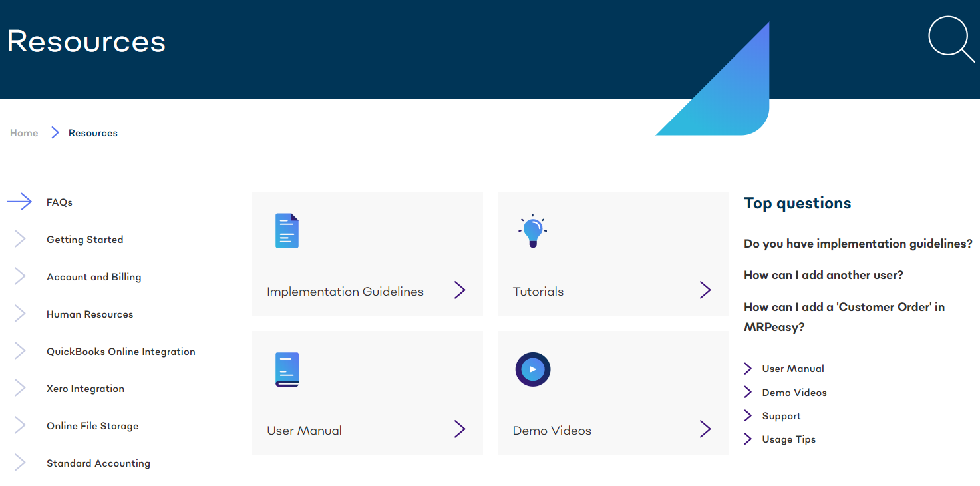Click the Demo Videos card label
This screenshot has width=980, height=486.
pos(552,431)
